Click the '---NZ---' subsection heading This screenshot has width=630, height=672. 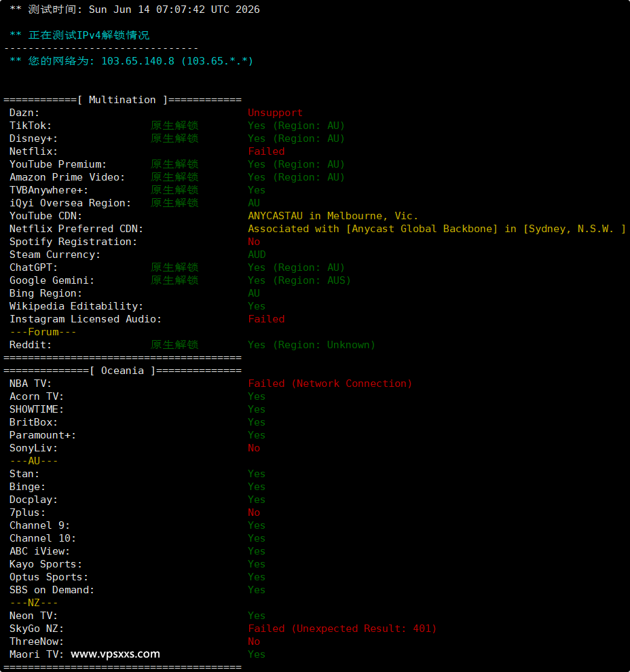point(33,603)
